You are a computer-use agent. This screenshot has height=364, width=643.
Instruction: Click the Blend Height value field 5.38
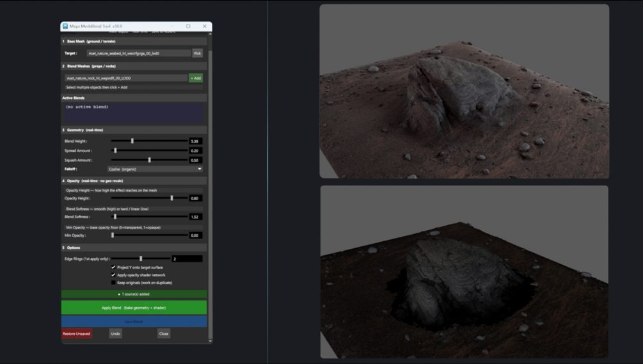[195, 141]
